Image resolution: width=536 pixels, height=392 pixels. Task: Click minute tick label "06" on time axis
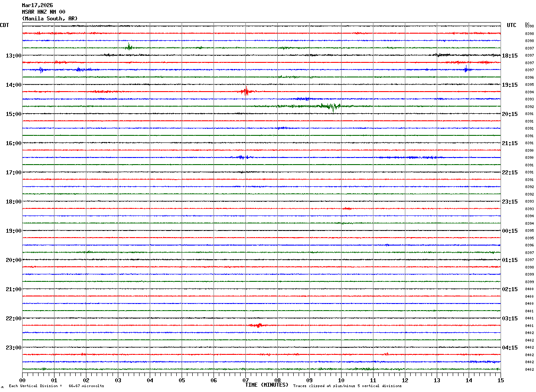(x=214, y=380)
